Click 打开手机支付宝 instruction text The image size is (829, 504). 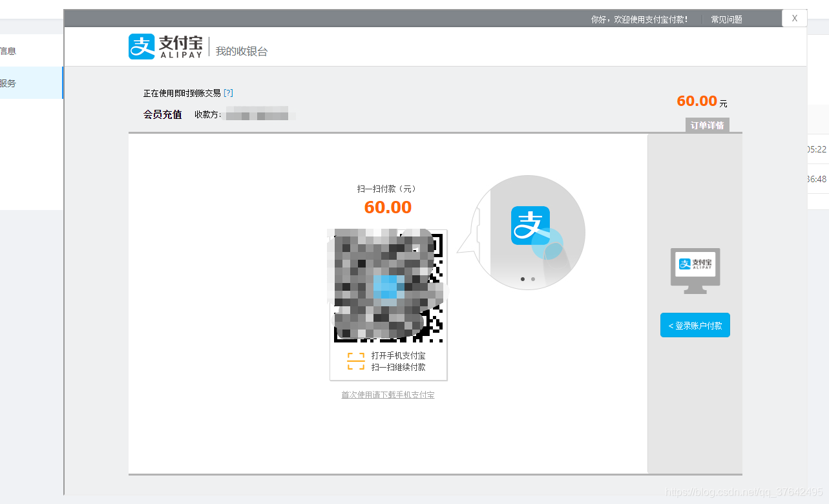click(398, 355)
